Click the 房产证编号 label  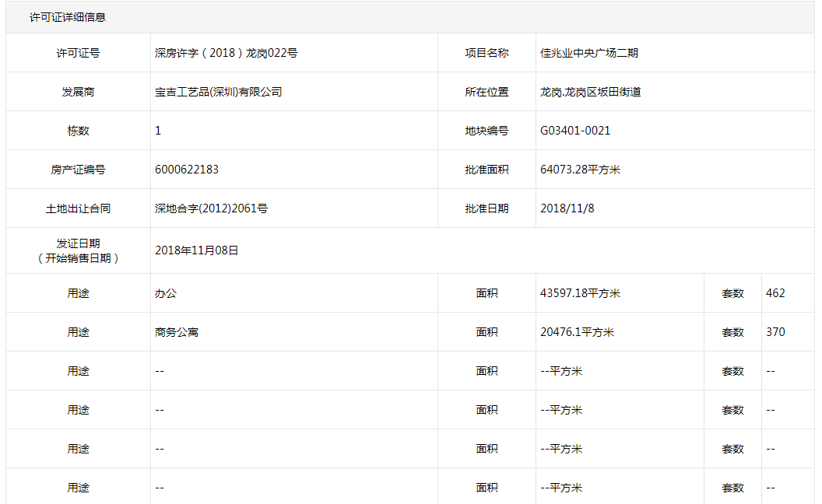point(78,170)
